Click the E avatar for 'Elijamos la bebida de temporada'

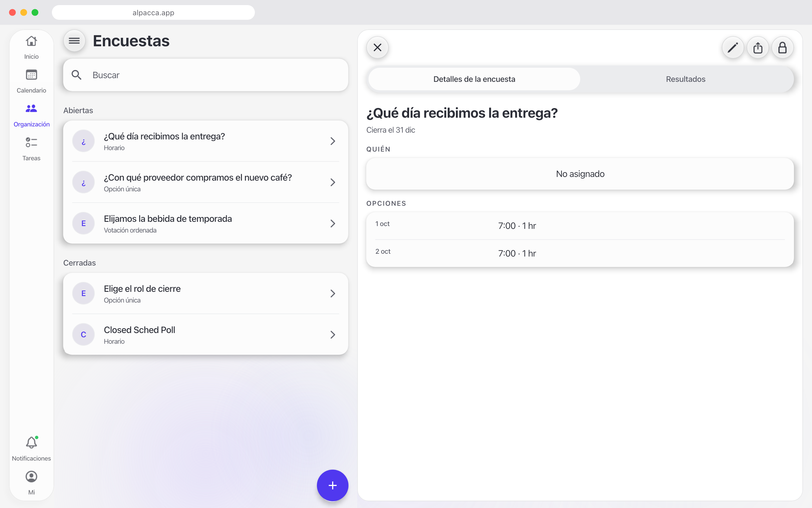point(83,224)
